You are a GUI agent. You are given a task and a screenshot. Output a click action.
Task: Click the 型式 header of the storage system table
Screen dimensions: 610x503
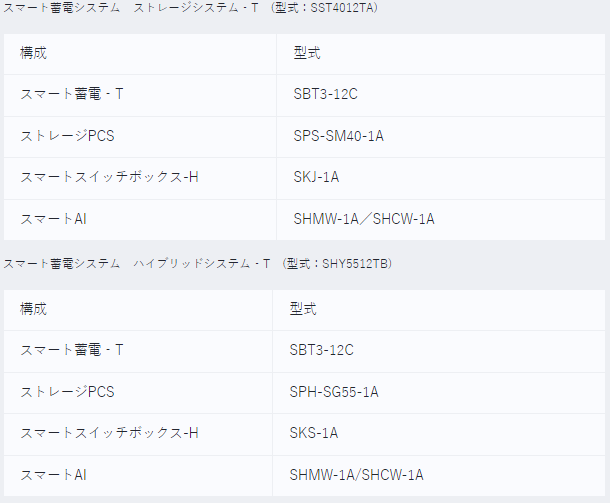point(307,52)
